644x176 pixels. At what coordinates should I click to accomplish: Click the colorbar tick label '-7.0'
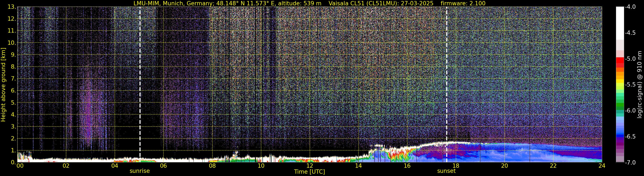630,162
